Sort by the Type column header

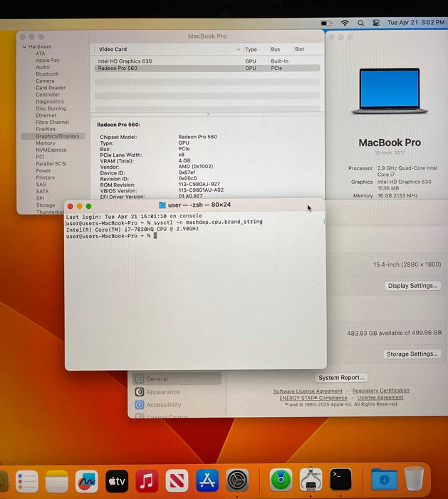[x=251, y=49]
